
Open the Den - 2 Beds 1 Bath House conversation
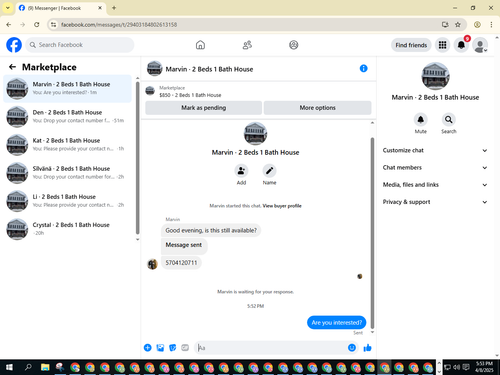(x=68, y=116)
